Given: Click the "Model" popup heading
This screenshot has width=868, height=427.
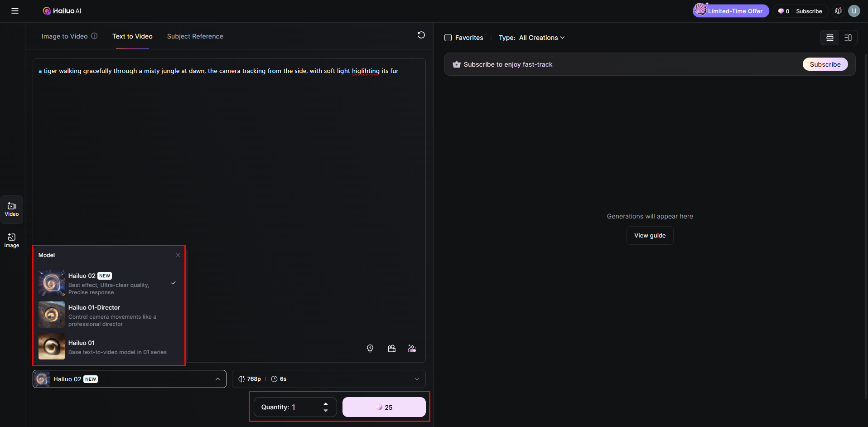Looking at the screenshot, I should (47, 255).
